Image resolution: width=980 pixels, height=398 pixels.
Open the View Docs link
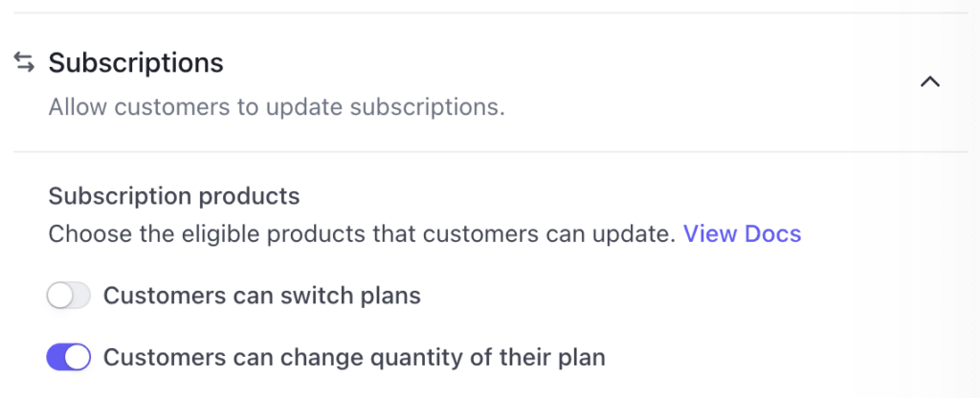(x=742, y=233)
